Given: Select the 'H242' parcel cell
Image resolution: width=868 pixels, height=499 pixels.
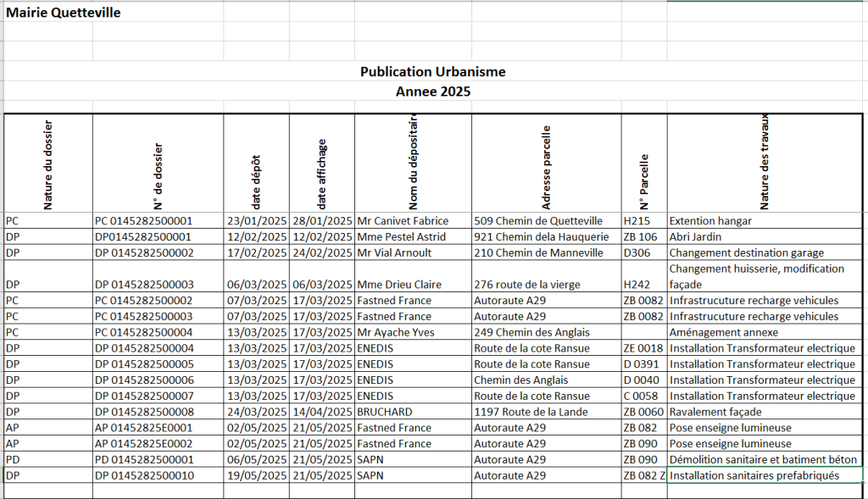Looking at the screenshot, I should (x=644, y=276).
